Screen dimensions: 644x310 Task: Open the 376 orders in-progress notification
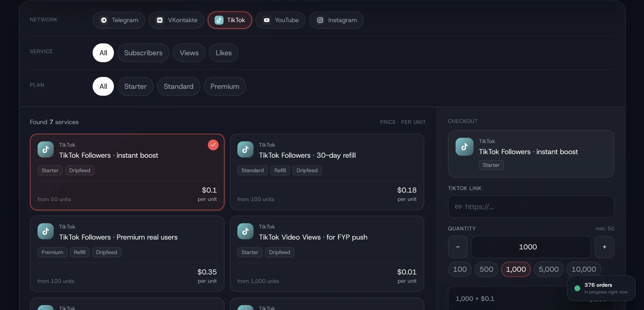tap(601, 288)
